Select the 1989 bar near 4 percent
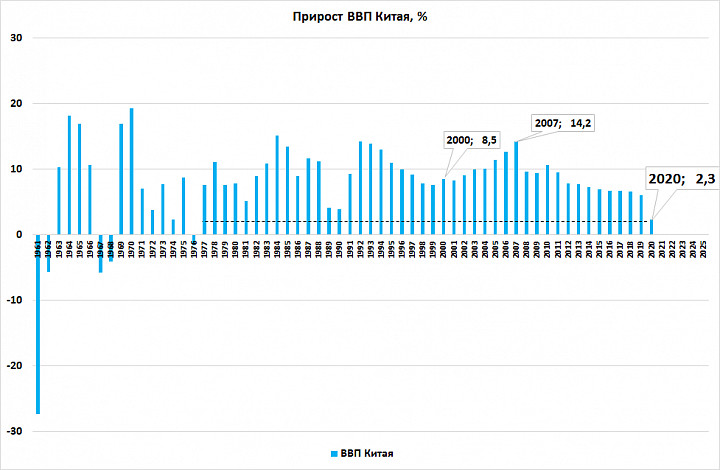The width and height of the screenshot is (720, 470). [x=329, y=221]
